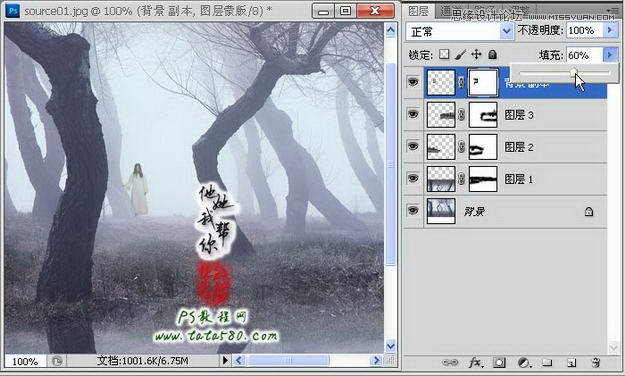
Task: Click the layers list scroll down arrow
Action: point(613,348)
